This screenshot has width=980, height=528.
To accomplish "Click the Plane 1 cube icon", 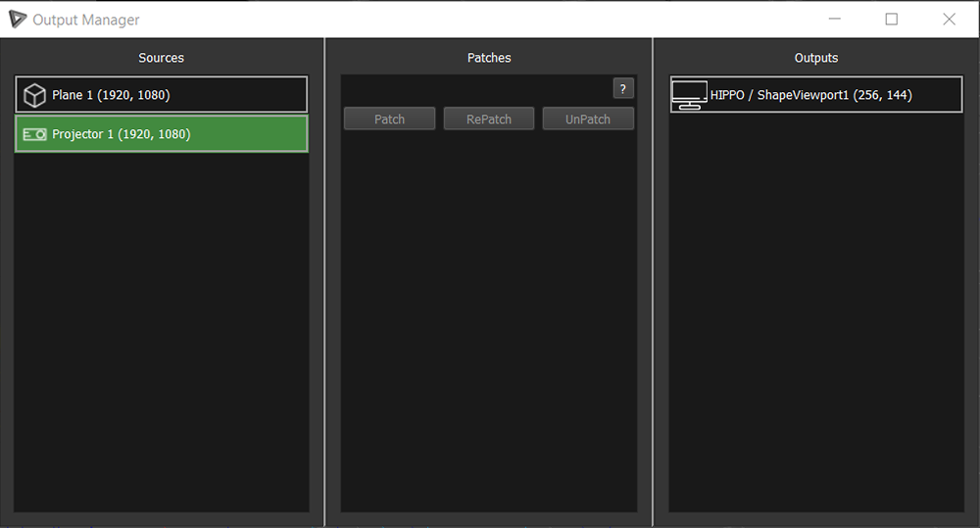I will 34,95.
